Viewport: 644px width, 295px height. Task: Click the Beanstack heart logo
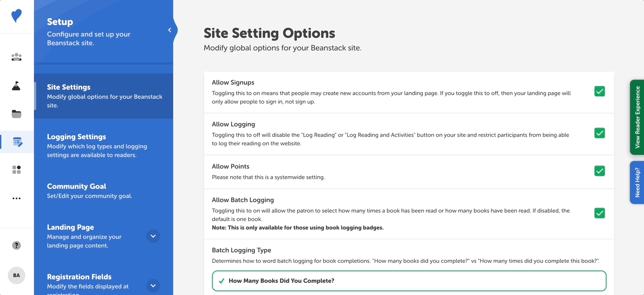(16, 16)
